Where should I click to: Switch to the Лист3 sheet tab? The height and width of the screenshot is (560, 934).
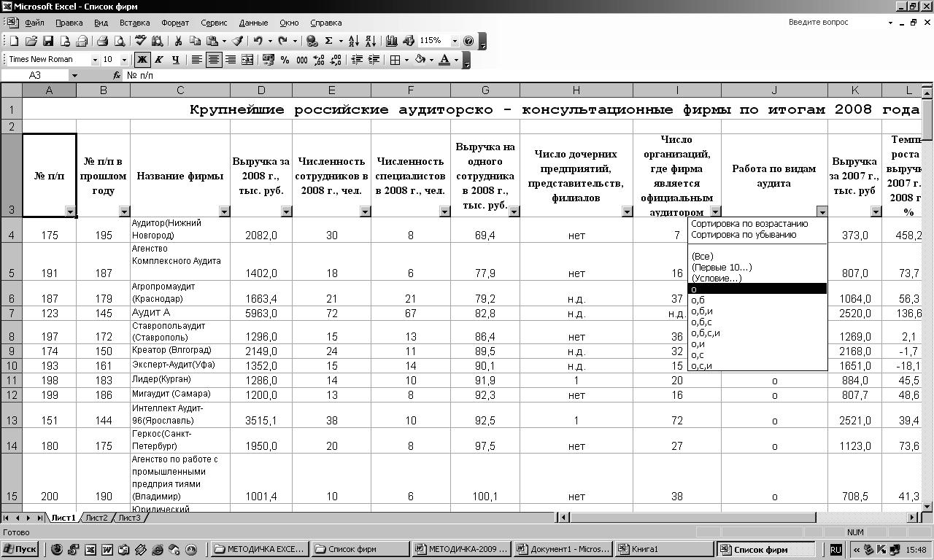(129, 518)
